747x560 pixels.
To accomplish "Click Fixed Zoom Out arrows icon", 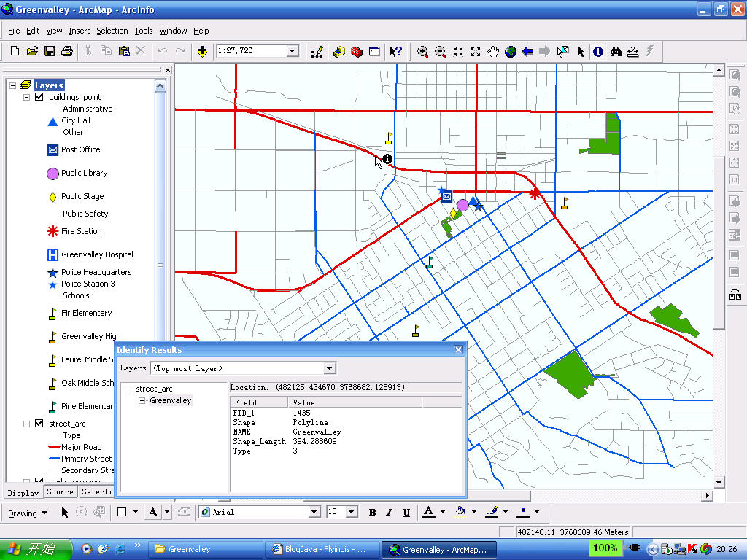I will (x=476, y=52).
